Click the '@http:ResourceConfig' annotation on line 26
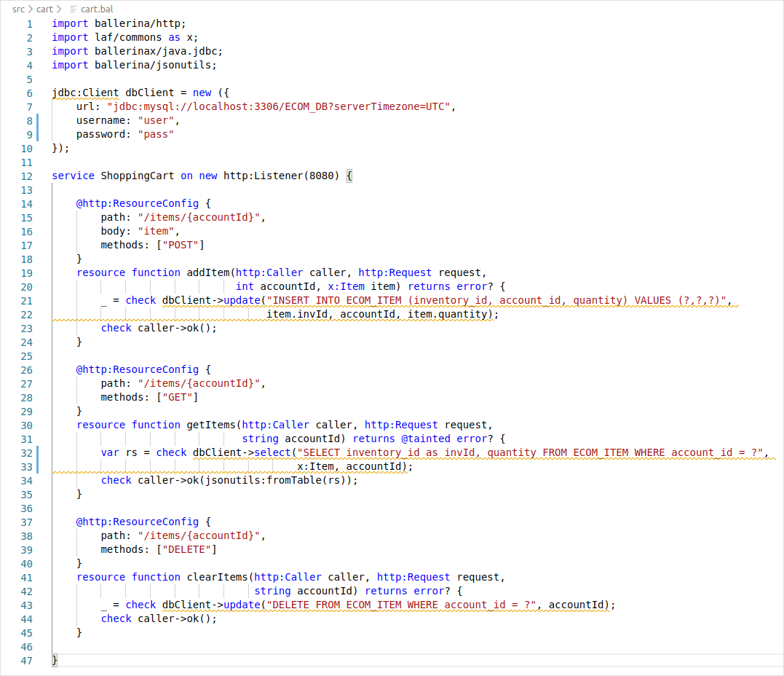The width and height of the screenshot is (784, 676). 138,369
